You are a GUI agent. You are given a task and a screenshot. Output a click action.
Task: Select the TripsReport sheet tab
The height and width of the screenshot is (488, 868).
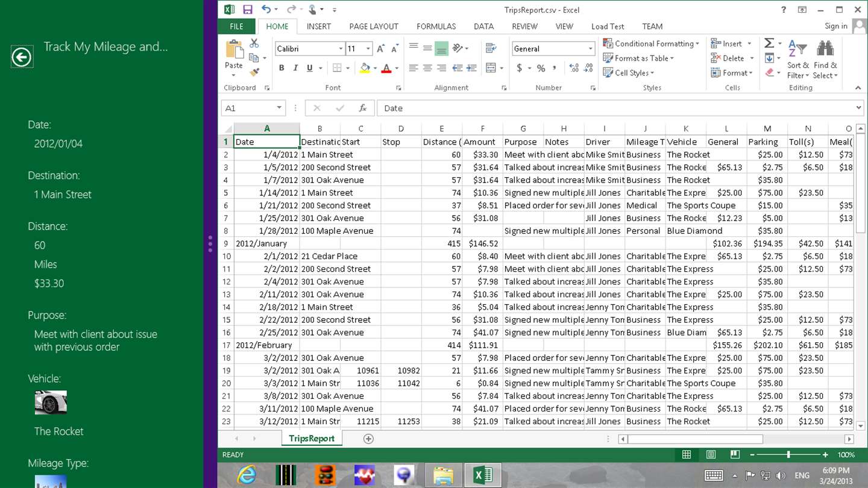[x=312, y=439]
